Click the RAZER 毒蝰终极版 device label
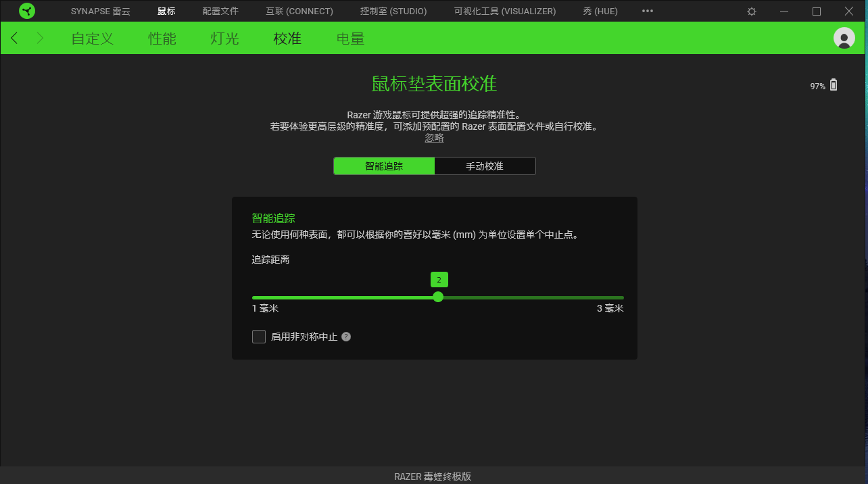 coord(433,476)
